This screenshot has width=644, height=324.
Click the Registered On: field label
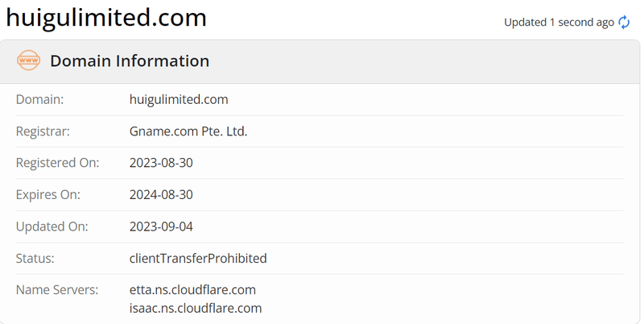click(57, 163)
